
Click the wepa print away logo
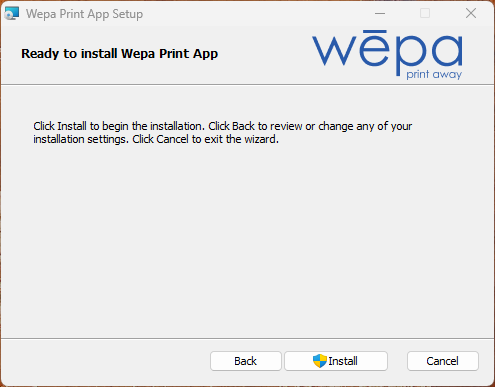(x=387, y=55)
